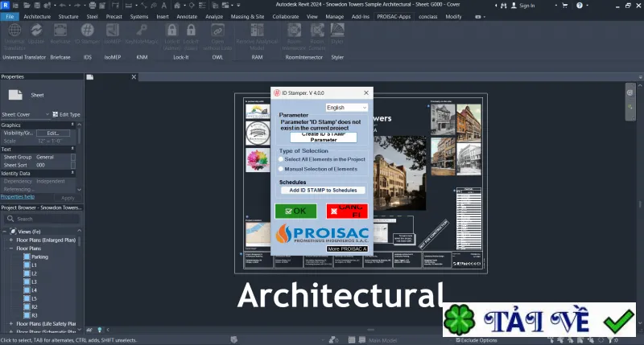Switch to the Architecture ribbon tab
This screenshot has width=644, height=345.
tap(37, 16)
